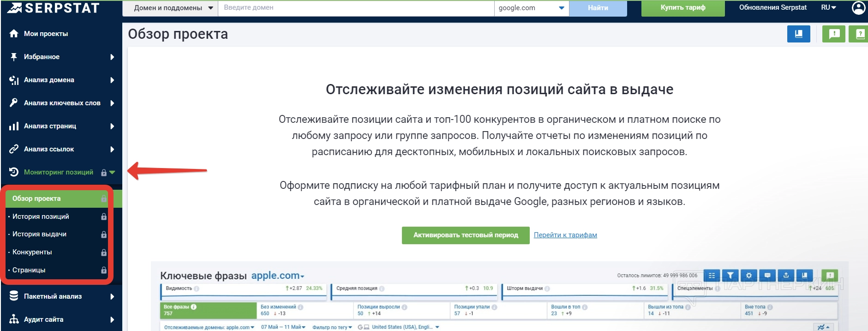Open Обновления Serpstat link
Viewport: 868px width, 331px height.
[773, 7]
